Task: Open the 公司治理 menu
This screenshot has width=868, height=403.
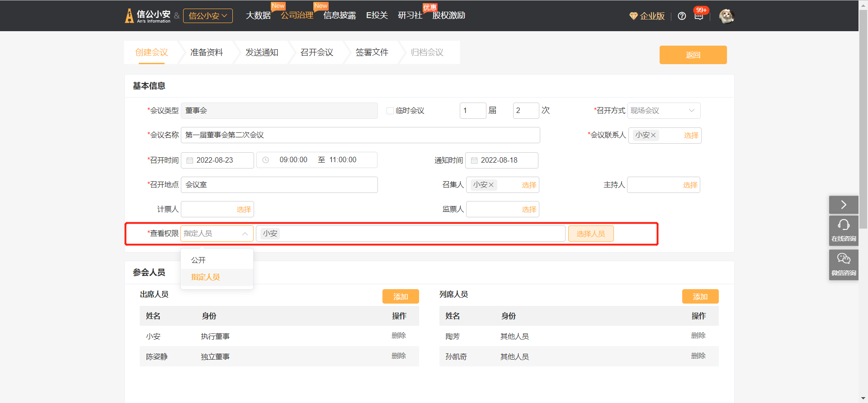Action: (297, 15)
